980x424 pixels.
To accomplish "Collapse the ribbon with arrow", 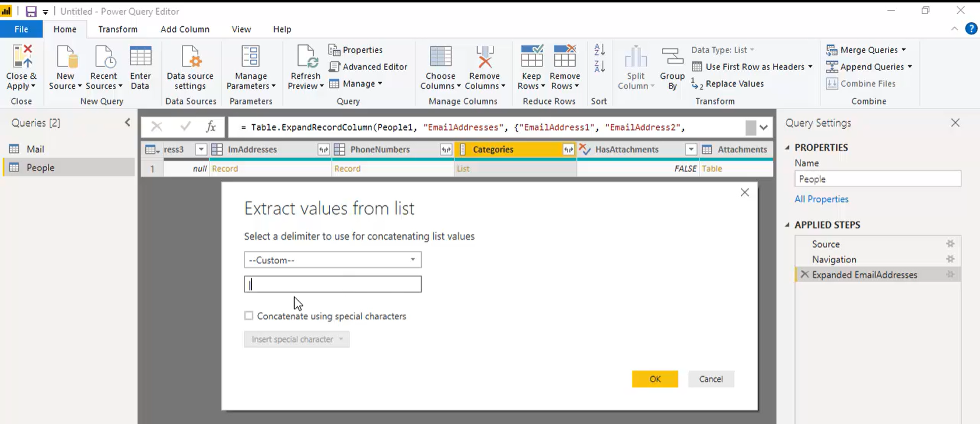I will pyautogui.click(x=954, y=29).
